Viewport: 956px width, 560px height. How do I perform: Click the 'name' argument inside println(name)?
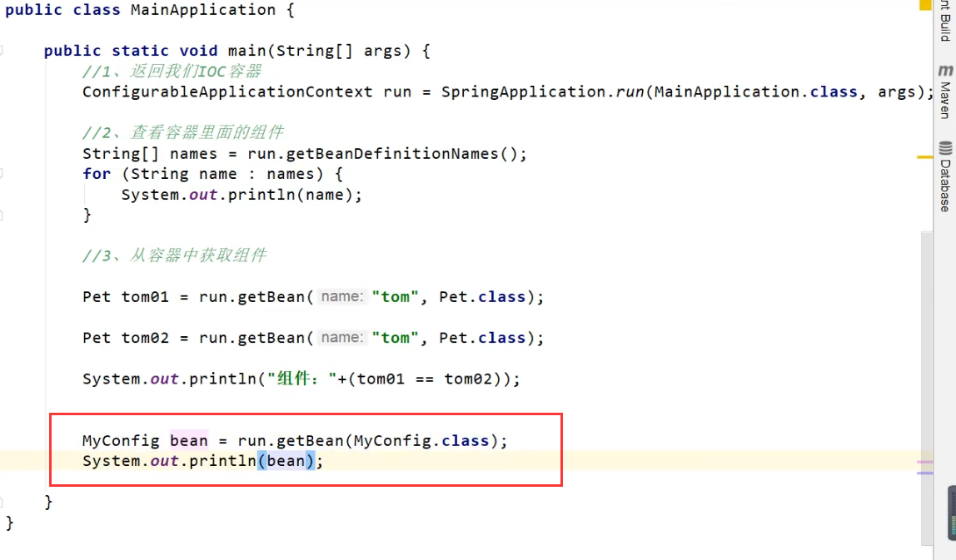pos(325,195)
